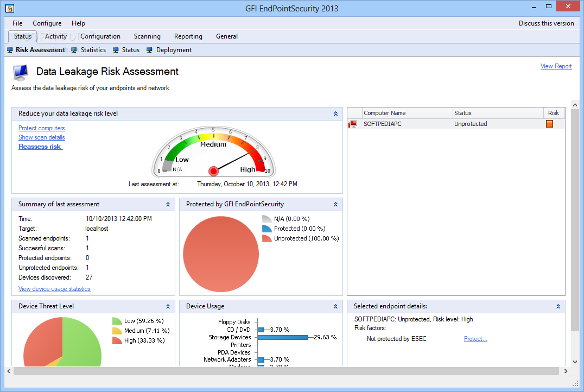The width and height of the screenshot is (584, 392).
Task: Click the Unprotected red legend swatch
Action: (x=266, y=238)
